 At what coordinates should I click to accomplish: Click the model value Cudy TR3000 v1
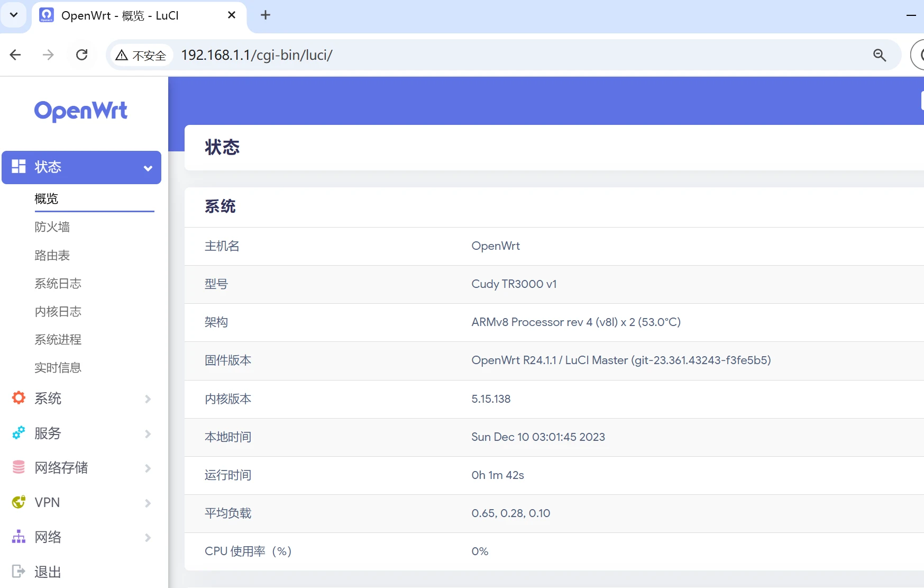514,284
